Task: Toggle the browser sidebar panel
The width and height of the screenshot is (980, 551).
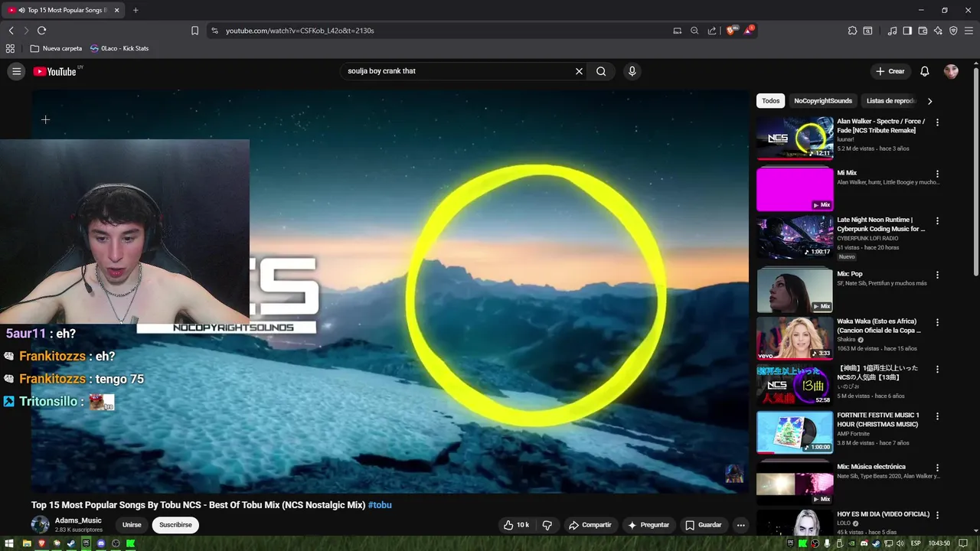Action: 907,31
